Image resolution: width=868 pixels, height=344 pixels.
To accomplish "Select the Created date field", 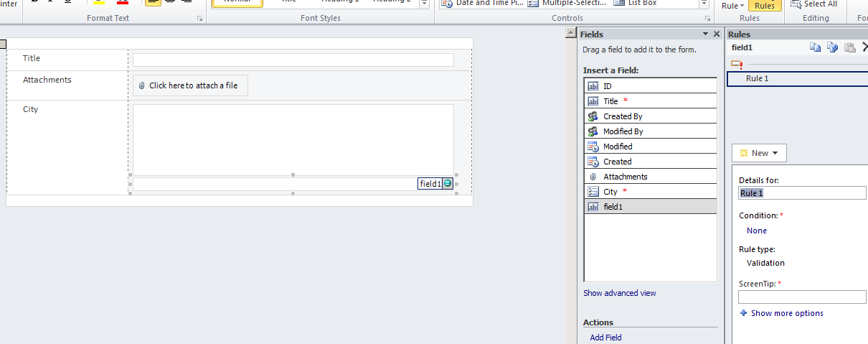I will [x=651, y=162].
